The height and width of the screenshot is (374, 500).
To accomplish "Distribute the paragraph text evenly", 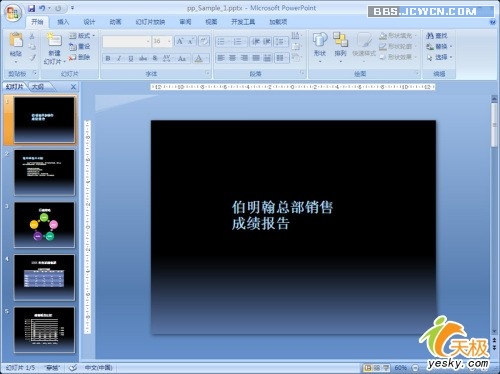I will [267, 58].
